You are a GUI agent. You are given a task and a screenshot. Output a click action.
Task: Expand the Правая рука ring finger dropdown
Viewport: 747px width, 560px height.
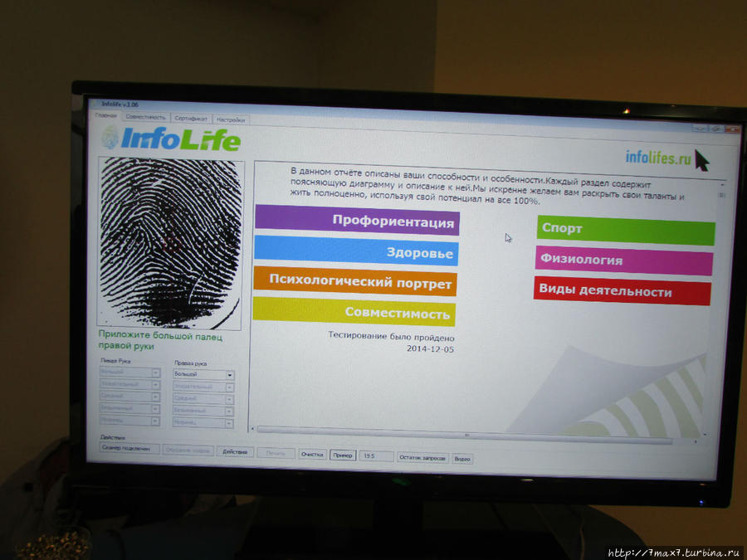[229, 411]
